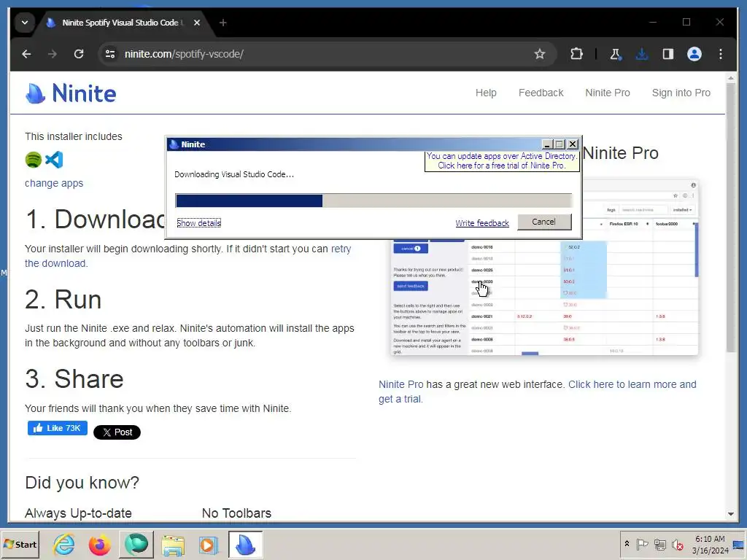
Task: Toggle the Chrome side panel icon
Action: (x=668, y=54)
